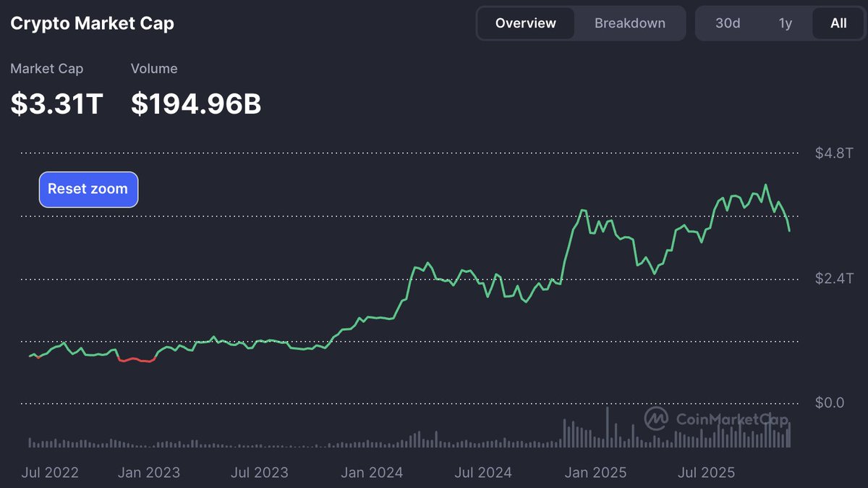Click the $0.0 axis label
Screen dimensions: 868x488
point(830,403)
